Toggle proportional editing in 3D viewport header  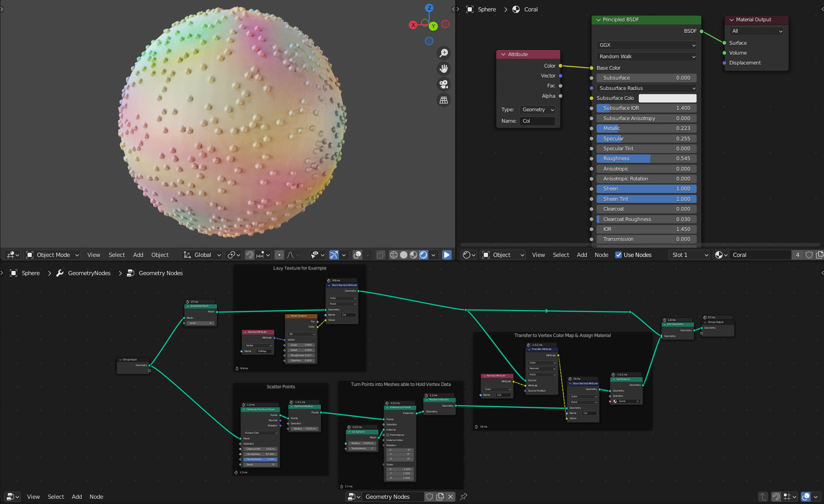[x=279, y=255]
